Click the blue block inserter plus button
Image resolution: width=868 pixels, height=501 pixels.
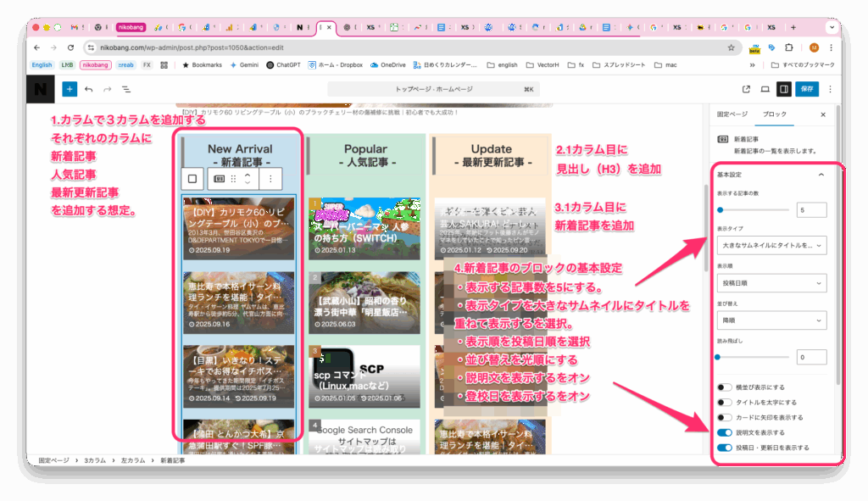70,88
